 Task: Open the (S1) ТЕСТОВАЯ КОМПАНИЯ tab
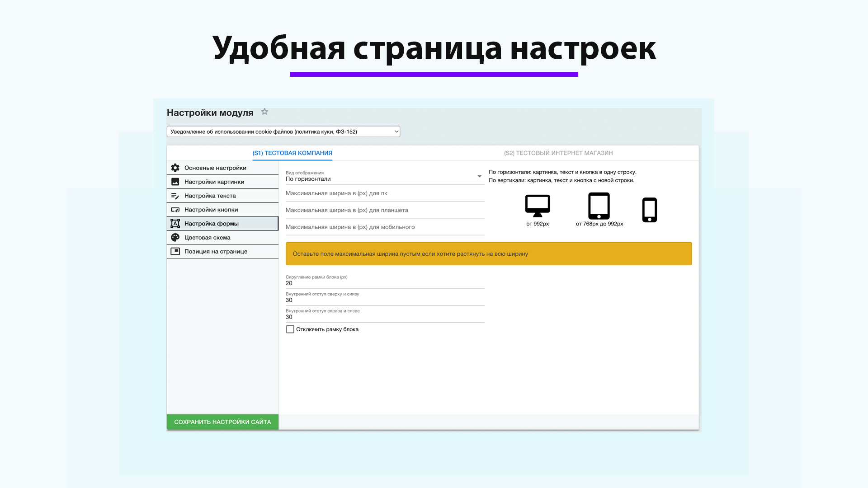[x=292, y=153]
